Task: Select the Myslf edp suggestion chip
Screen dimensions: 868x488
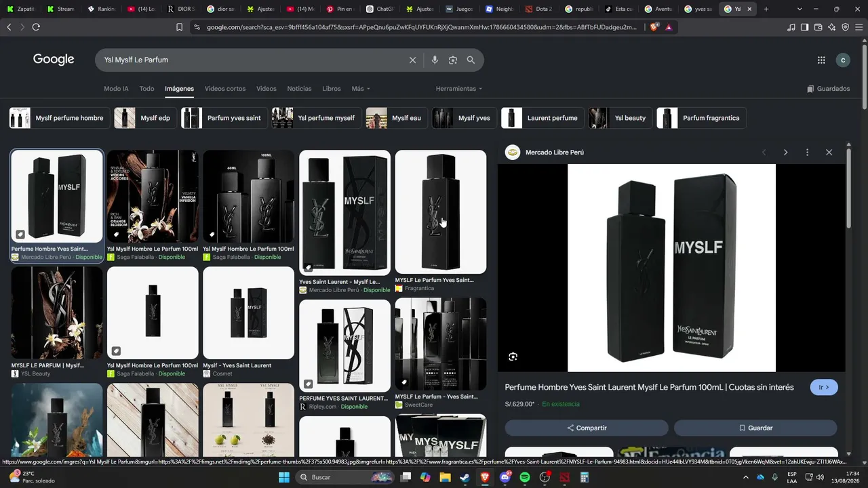Action: tap(144, 118)
